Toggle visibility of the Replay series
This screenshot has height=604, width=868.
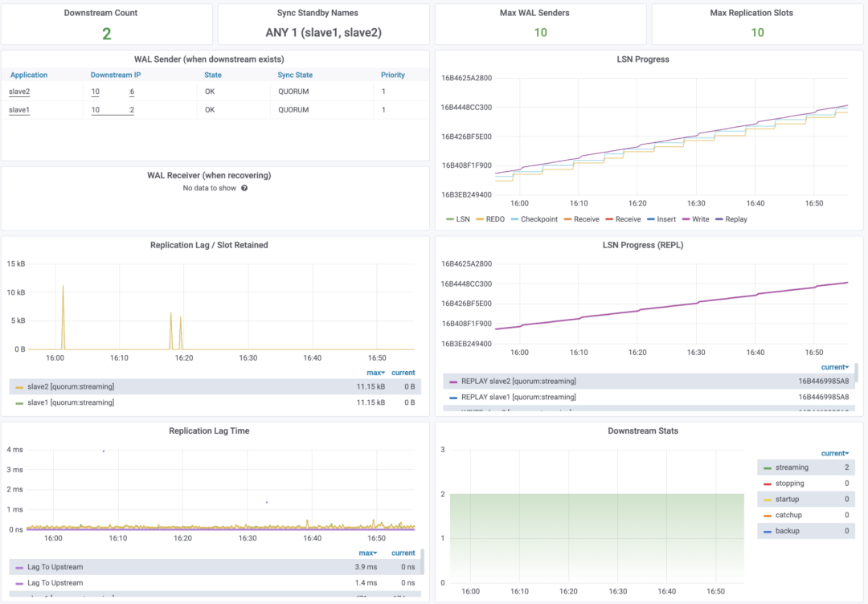(735, 219)
